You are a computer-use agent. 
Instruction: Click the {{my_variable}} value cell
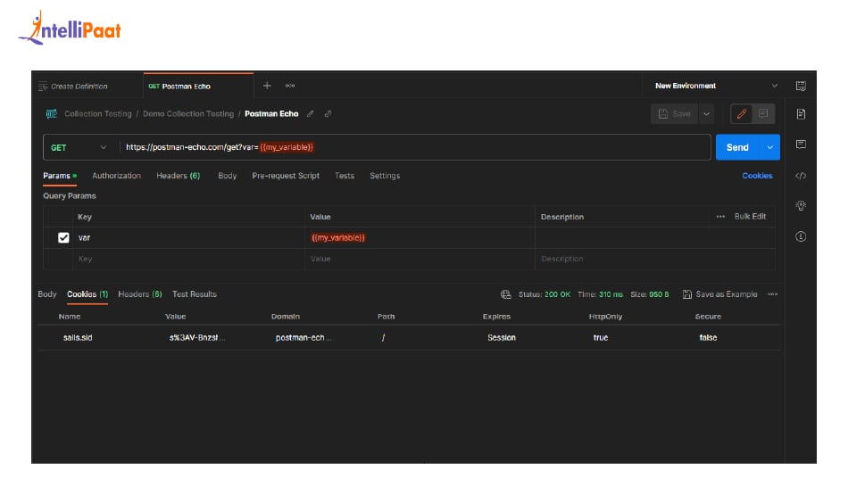(x=420, y=237)
